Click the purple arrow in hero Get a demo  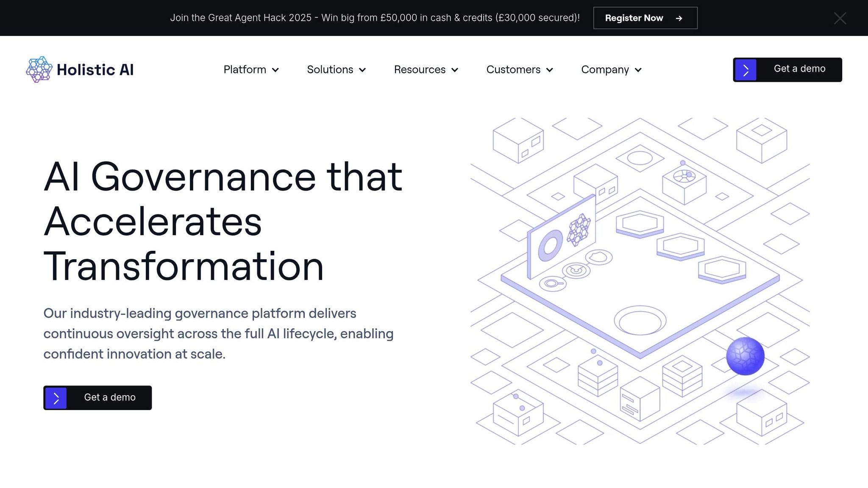[56, 398]
